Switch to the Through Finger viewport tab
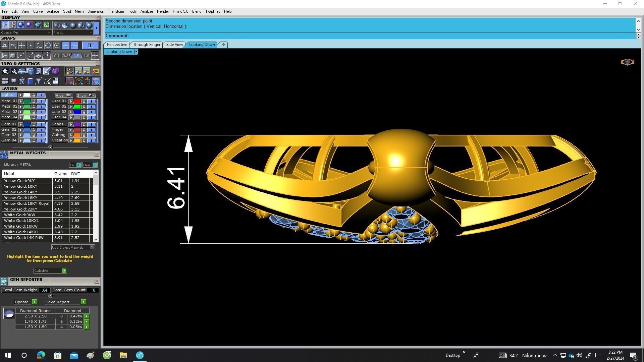The height and width of the screenshot is (362, 644). 147,45
